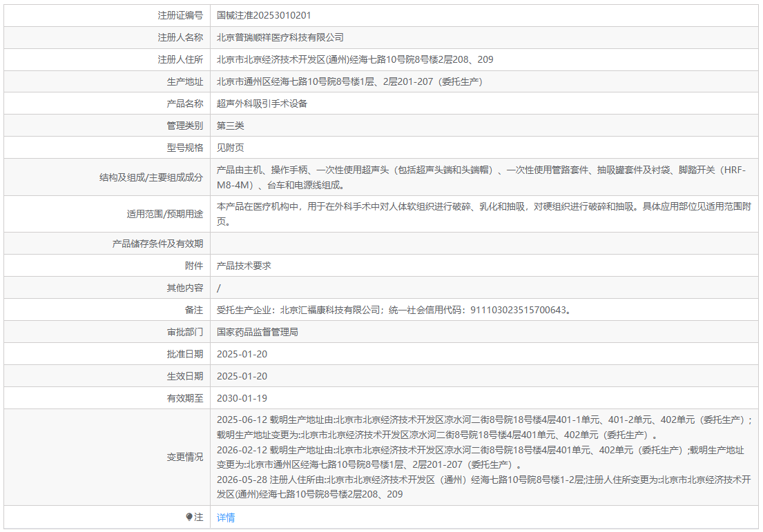This screenshot has width=763, height=532.
Task: Select the 适用范围 intended use description
Action: (483, 214)
